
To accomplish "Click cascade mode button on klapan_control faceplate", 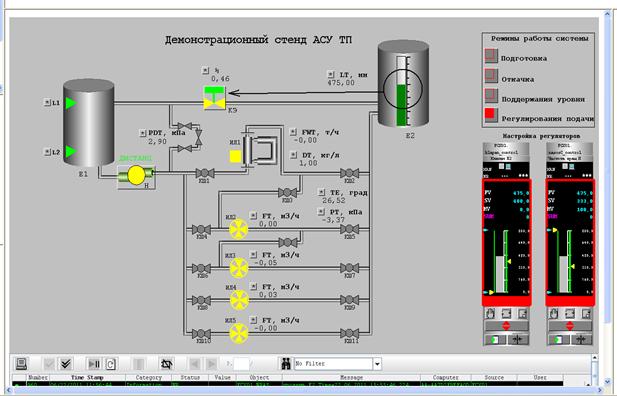I will 523,314.
